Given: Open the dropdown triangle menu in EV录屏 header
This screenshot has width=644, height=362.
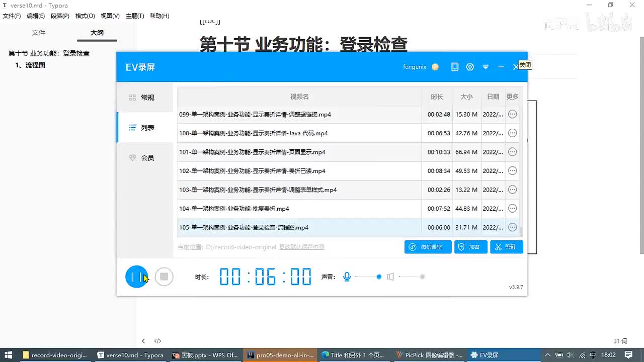Looking at the screenshot, I should 486,67.
